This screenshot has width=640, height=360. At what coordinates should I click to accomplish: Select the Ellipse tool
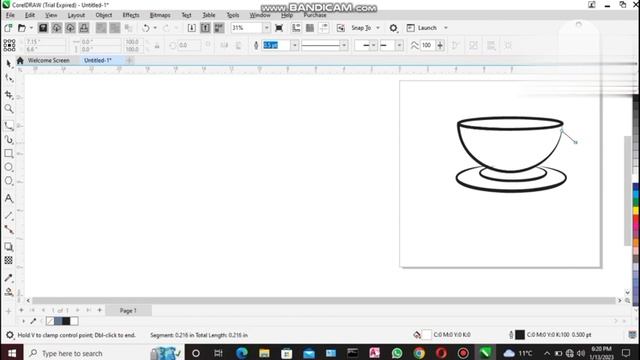click(x=9, y=167)
